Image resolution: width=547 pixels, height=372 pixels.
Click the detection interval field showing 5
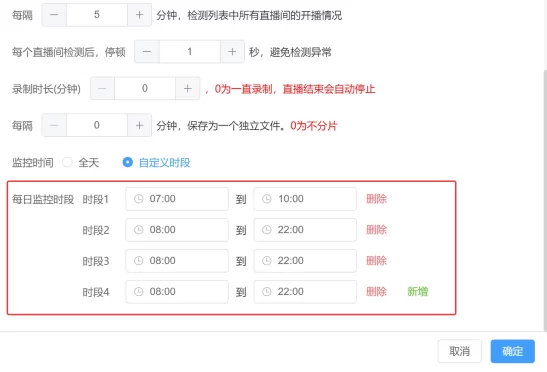(97, 15)
